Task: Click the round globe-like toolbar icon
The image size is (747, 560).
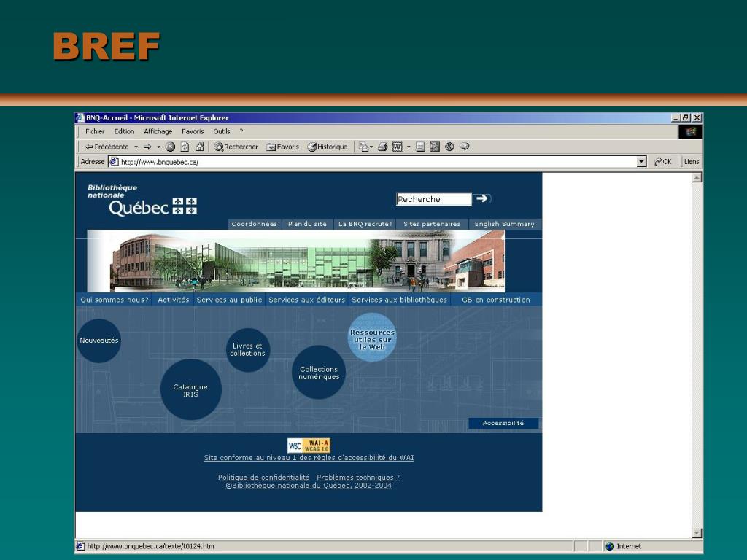Action: pos(449,147)
